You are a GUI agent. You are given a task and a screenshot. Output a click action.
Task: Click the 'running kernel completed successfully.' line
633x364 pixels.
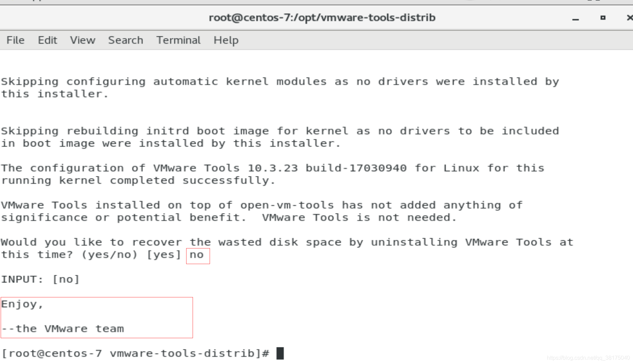138,180
